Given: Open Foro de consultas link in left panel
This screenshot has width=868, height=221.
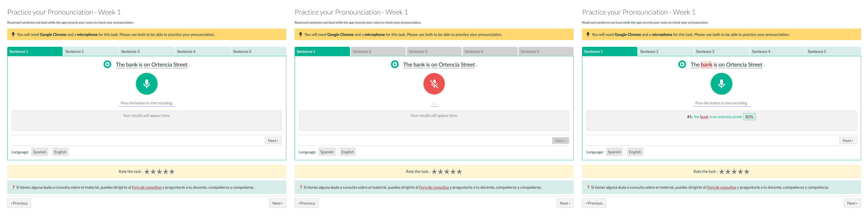Looking at the screenshot, I should tap(146, 187).
